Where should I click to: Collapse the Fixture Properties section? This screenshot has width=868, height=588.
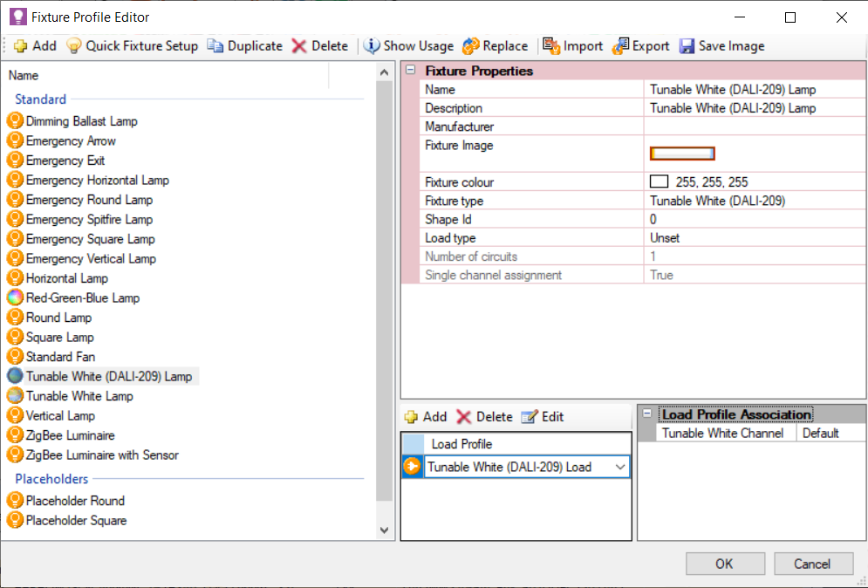point(411,70)
